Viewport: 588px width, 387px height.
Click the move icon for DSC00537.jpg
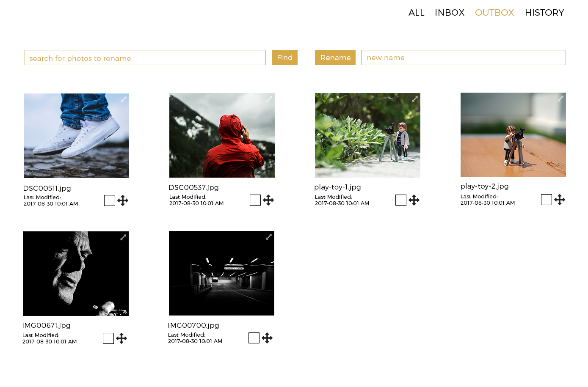[x=268, y=200]
